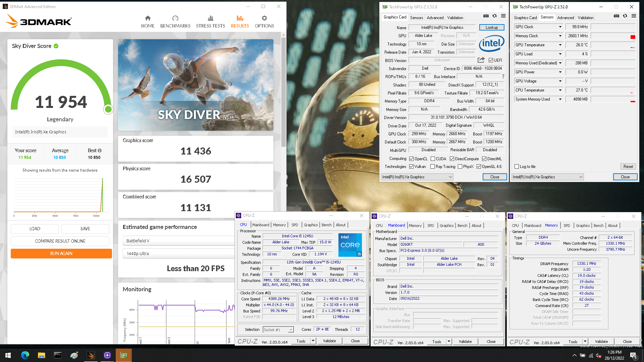The image size is (644, 362).
Task: Toggle the DirectML checkbox
Action: pyautogui.click(x=484, y=159)
